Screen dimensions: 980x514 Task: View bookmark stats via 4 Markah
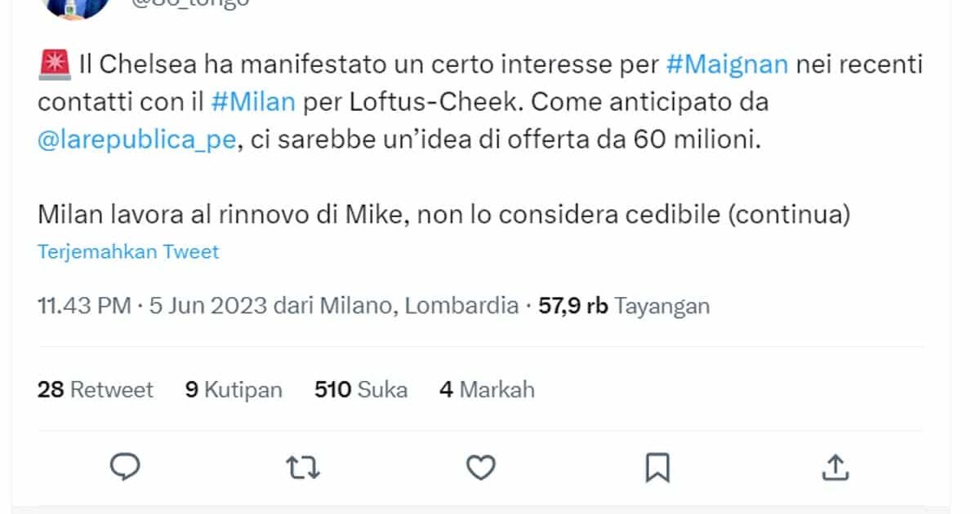tap(488, 389)
